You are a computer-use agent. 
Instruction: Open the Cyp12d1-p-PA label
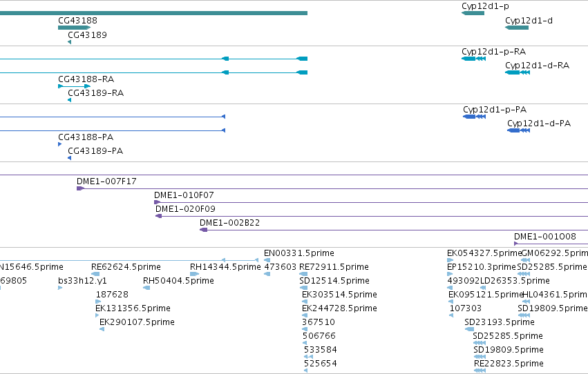495,109
